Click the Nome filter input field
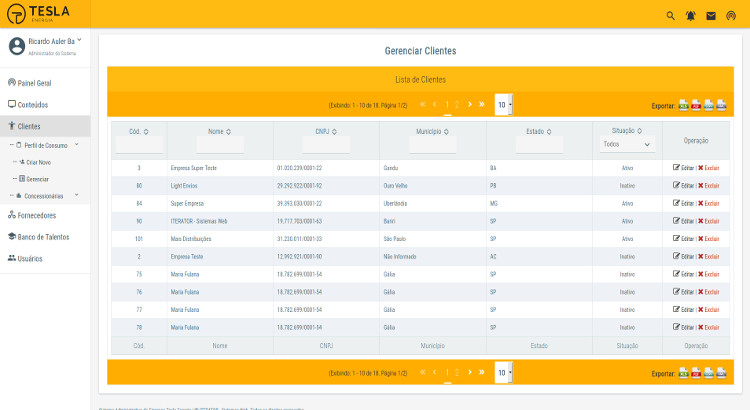The image size is (750, 410). 220,144
